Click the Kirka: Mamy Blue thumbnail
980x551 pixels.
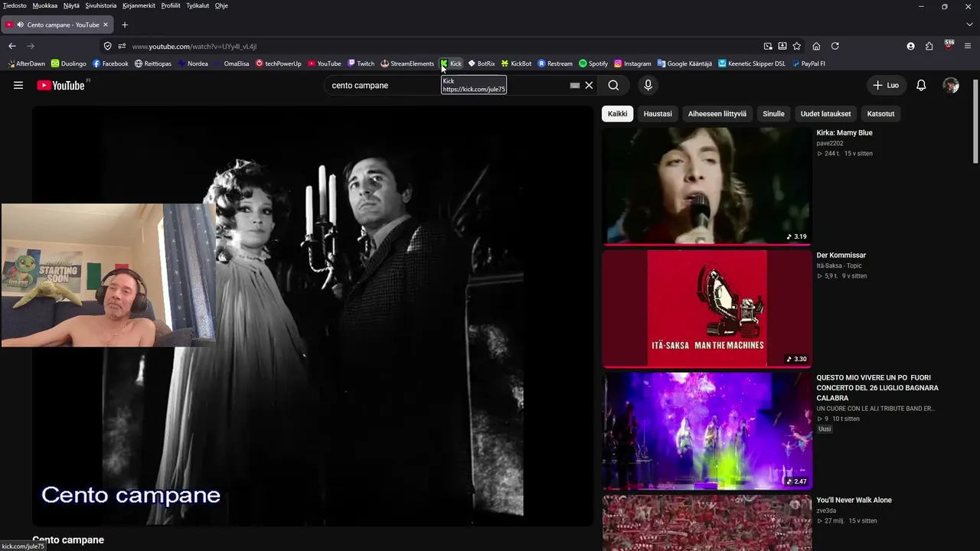point(707,186)
